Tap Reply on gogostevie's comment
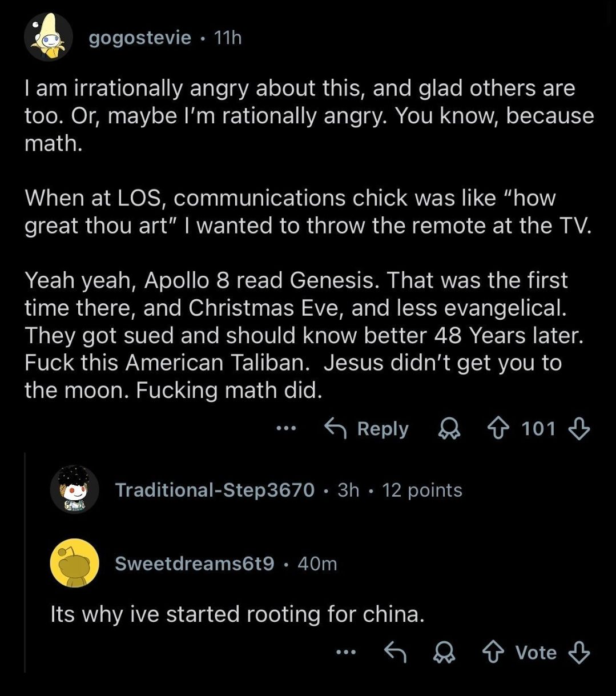The image size is (616, 696). [367, 428]
